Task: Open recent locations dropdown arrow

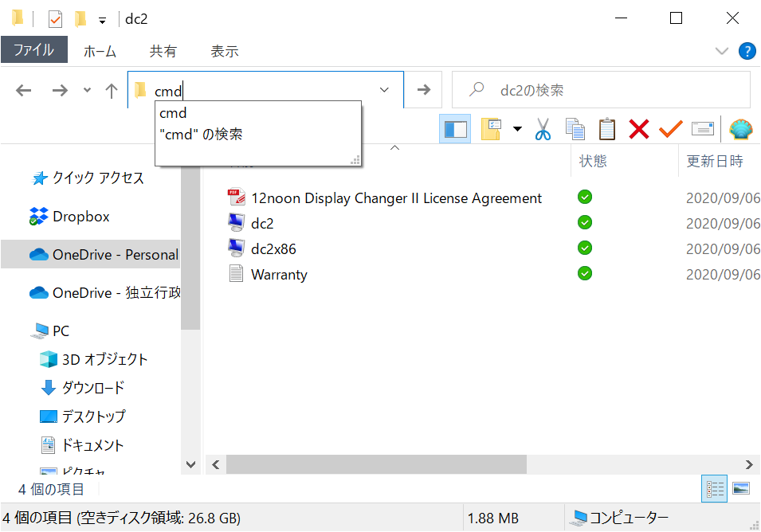Action: [87, 90]
